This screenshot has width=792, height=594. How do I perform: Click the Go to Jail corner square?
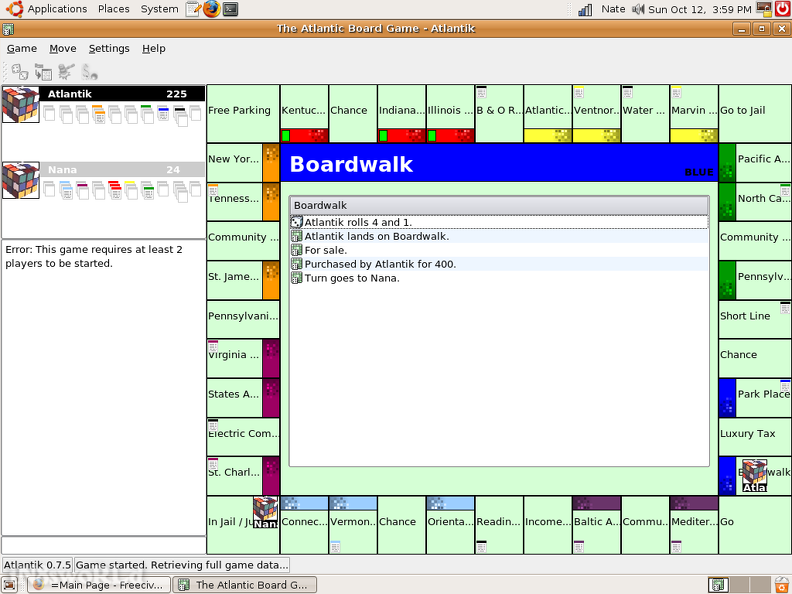coord(755,114)
